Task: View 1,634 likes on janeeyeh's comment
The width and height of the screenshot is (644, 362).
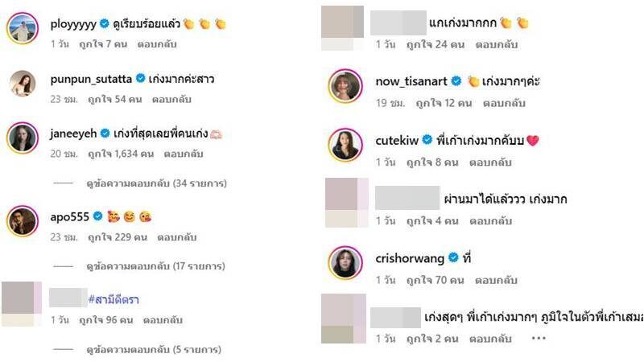Action: (x=121, y=154)
